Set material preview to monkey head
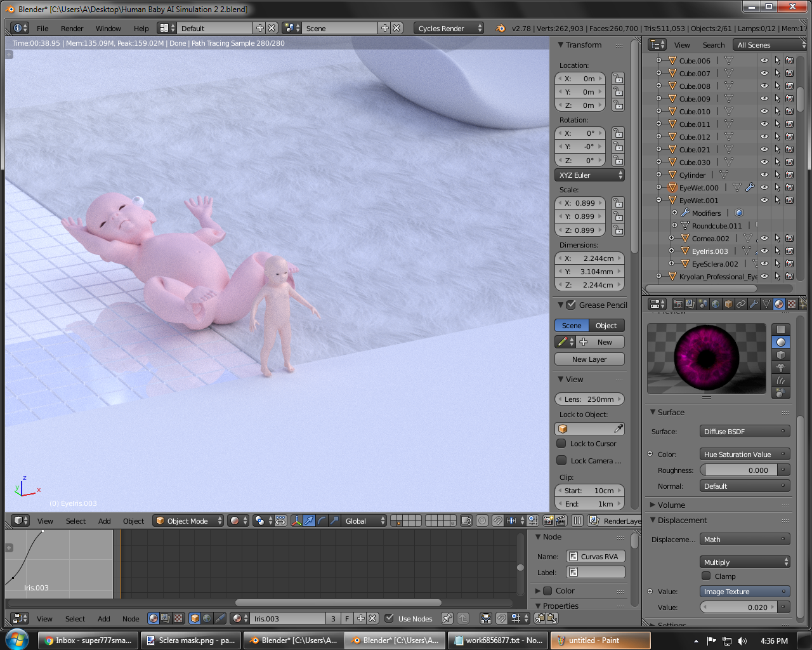The image size is (812, 650). pyautogui.click(x=781, y=368)
